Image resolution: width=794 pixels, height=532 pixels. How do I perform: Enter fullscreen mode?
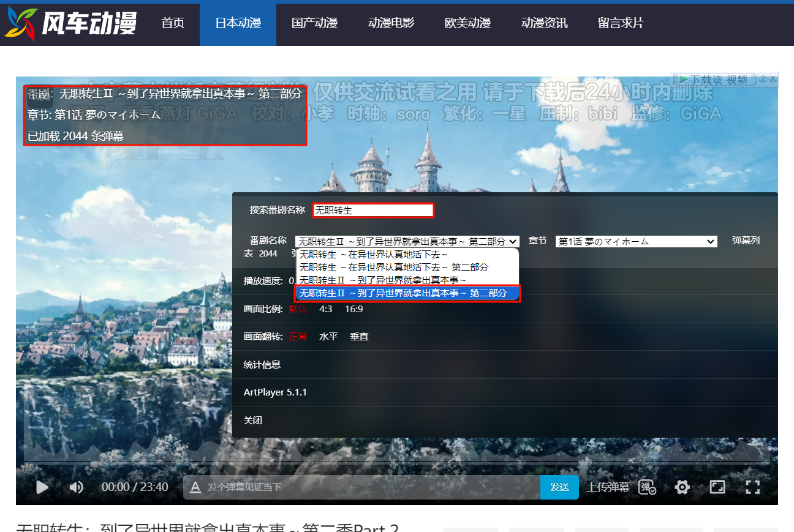coord(753,487)
